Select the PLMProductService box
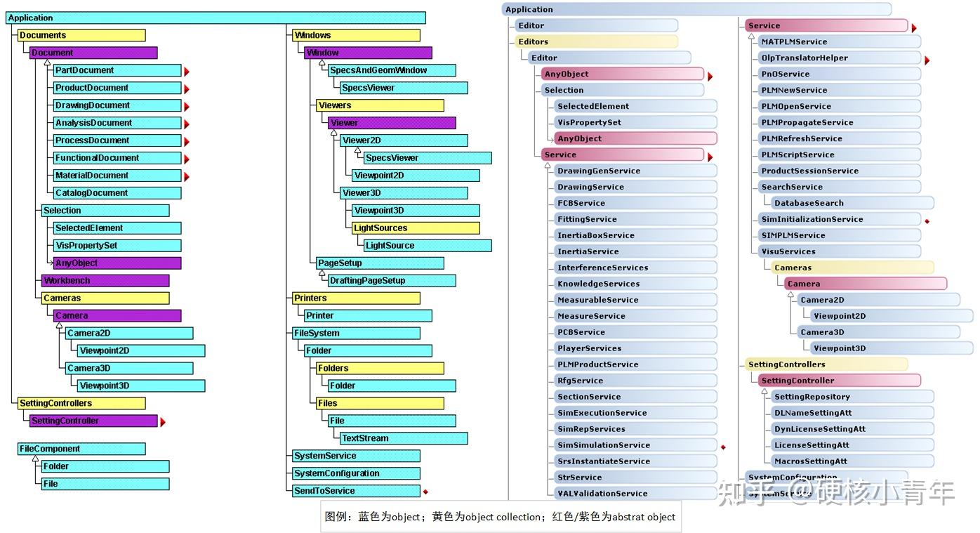The image size is (980, 533). tap(635, 364)
